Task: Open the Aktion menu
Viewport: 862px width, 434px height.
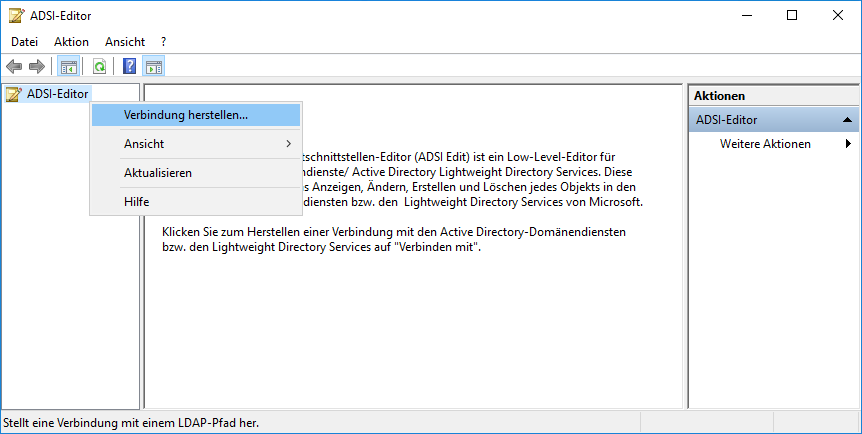Action: click(71, 42)
